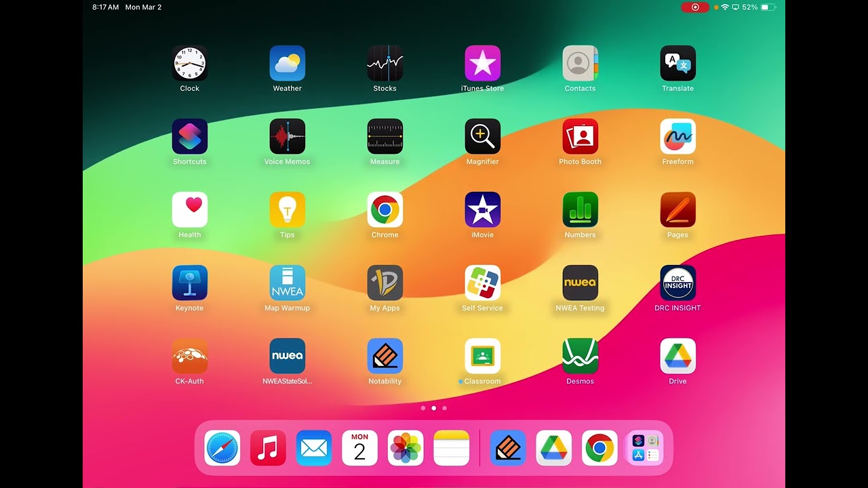Screen dimensions: 868x488
Task: Open the Stocks app
Action: coord(385,63)
